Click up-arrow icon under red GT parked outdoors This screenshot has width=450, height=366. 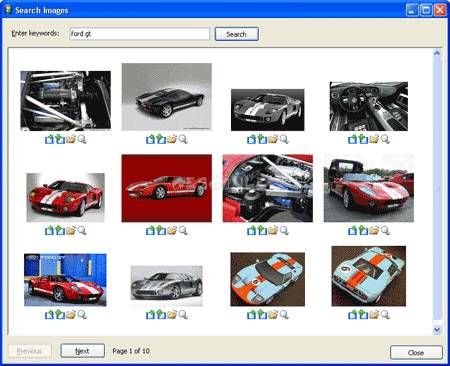pos(353,230)
